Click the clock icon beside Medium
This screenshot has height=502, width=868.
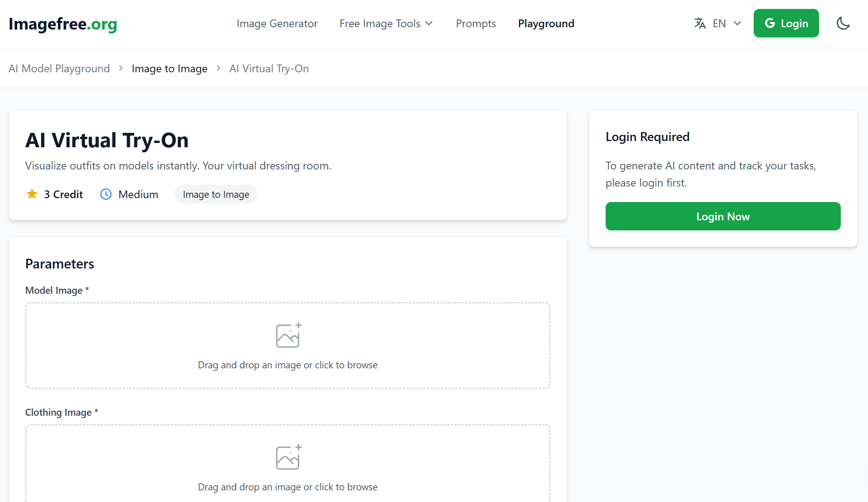[x=105, y=194]
